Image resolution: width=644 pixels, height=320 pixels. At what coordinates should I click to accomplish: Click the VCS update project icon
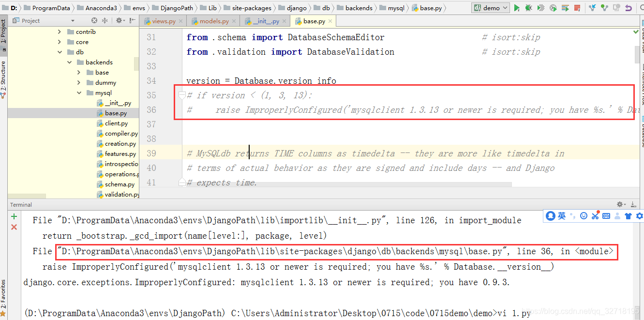pyautogui.click(x=592, y=8)
